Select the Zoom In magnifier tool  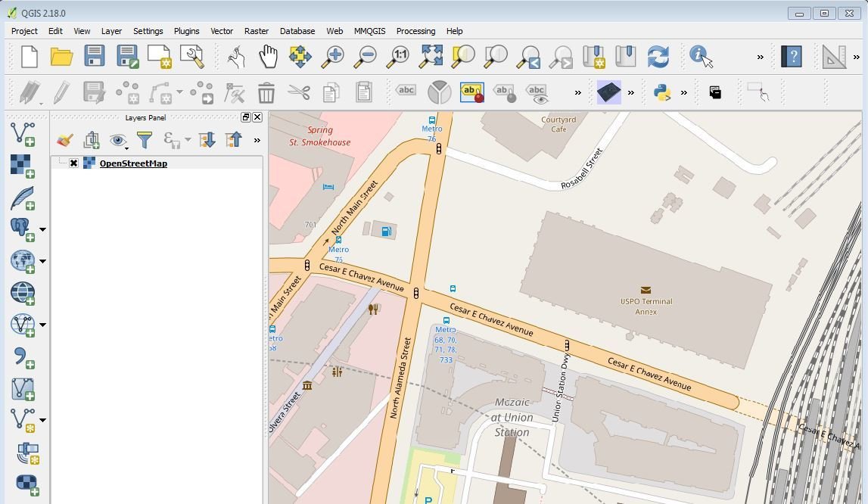(x=333, y=57)
